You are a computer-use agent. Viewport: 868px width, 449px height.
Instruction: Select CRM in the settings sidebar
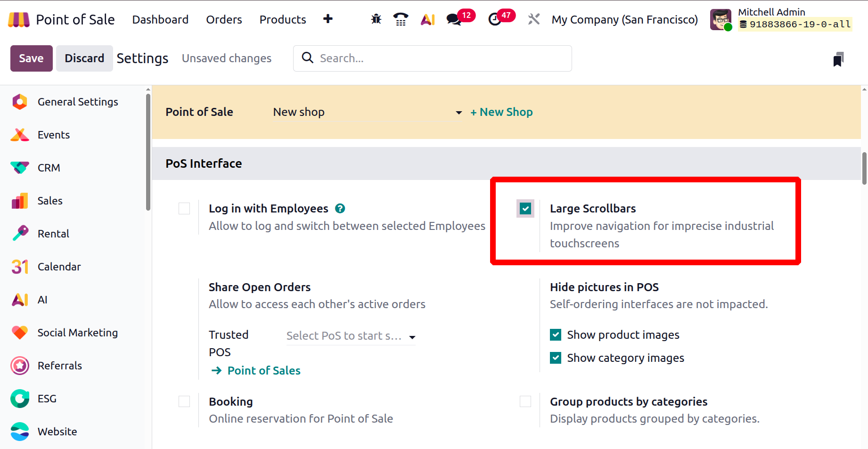click(x=49, y=168)
